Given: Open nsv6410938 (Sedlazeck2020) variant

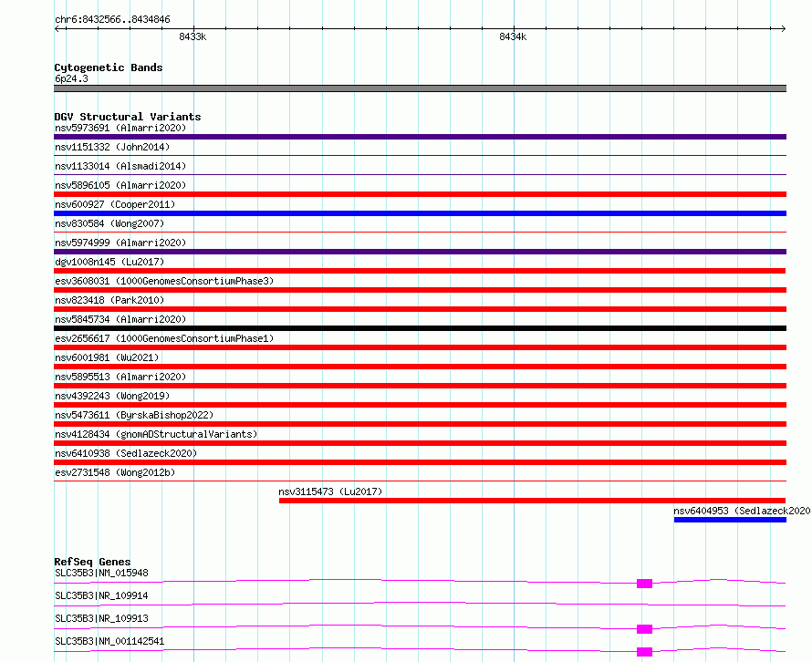Looking at the screenshot, I should (x=126, y=453).
